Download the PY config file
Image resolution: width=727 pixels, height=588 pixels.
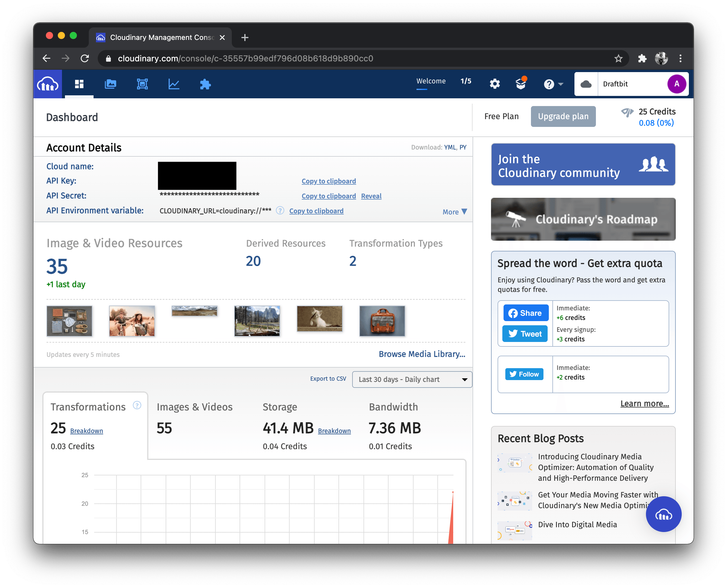[x=463, y=147]
